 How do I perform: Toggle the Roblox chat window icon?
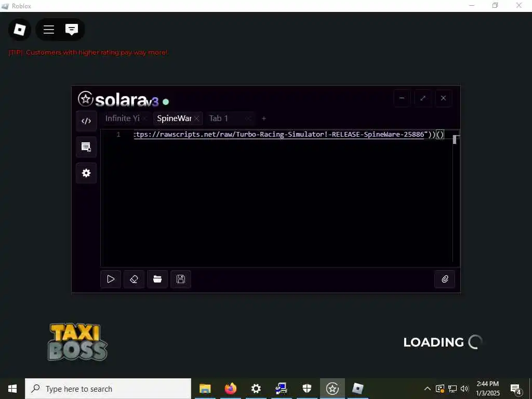[x=72, y=30]
